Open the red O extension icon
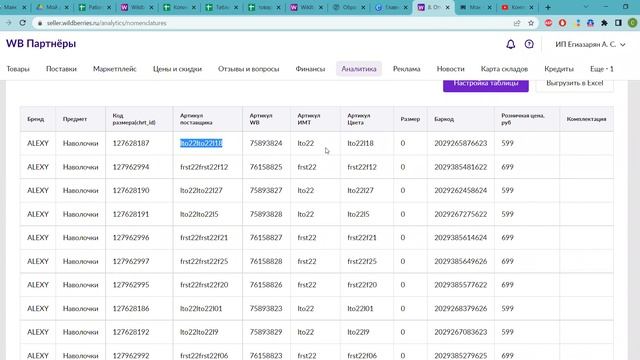Viewport: 640px width, 360px height. pyautogui.click(x=562, y=23)
